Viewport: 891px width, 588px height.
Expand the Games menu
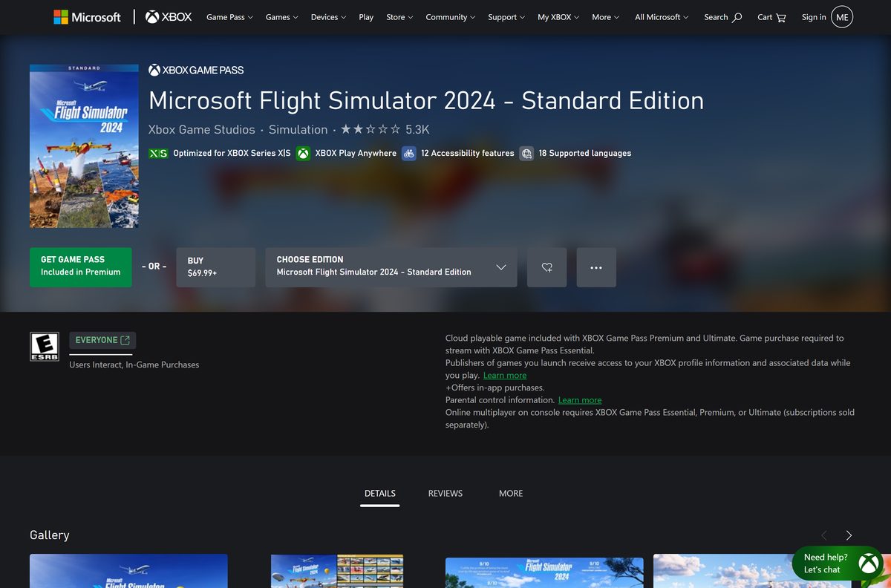281,17
